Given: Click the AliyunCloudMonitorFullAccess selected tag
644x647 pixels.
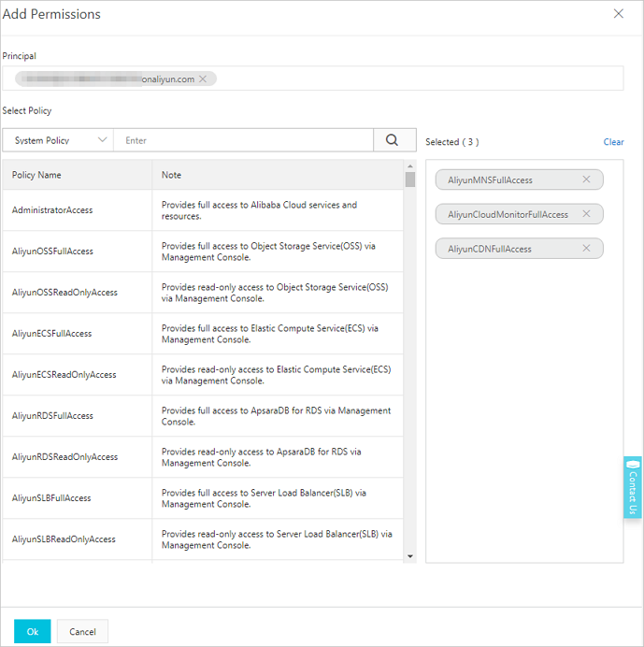Looking at the screenshot, I should 519,214.
